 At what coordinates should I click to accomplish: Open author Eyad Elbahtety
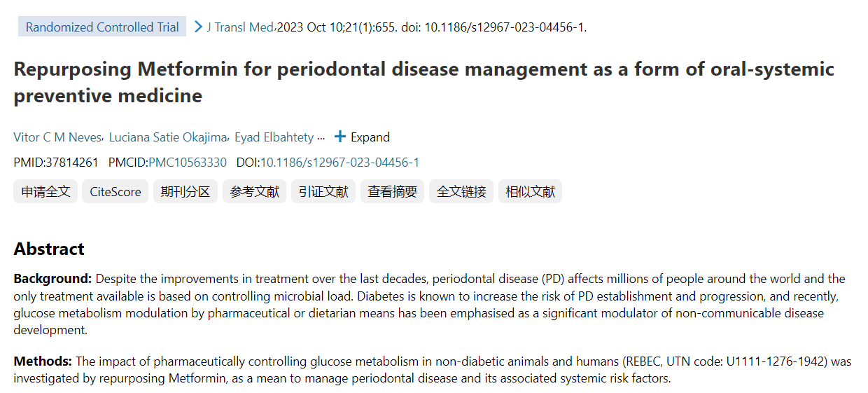pyautogui.click(x=274, y=137)
